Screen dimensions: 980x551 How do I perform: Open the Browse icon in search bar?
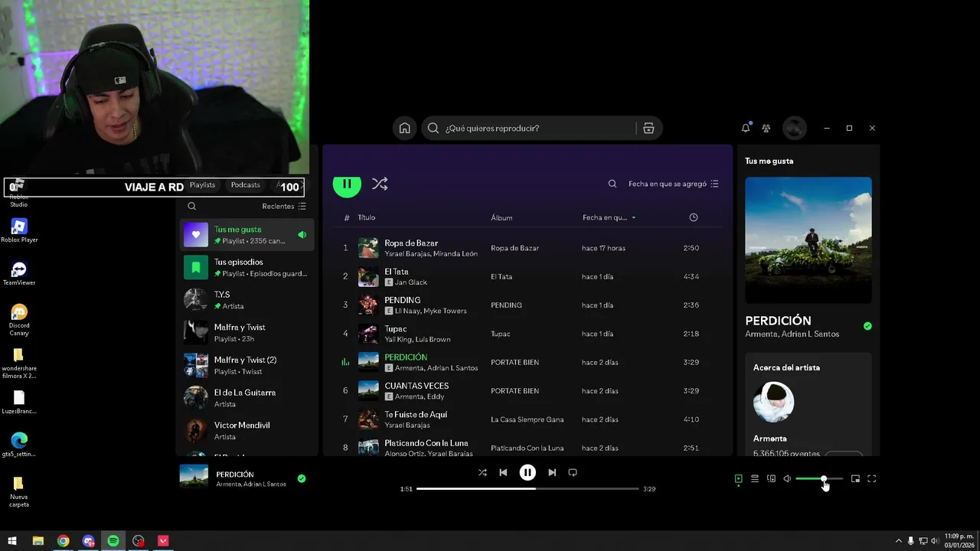tap(648, 128)
